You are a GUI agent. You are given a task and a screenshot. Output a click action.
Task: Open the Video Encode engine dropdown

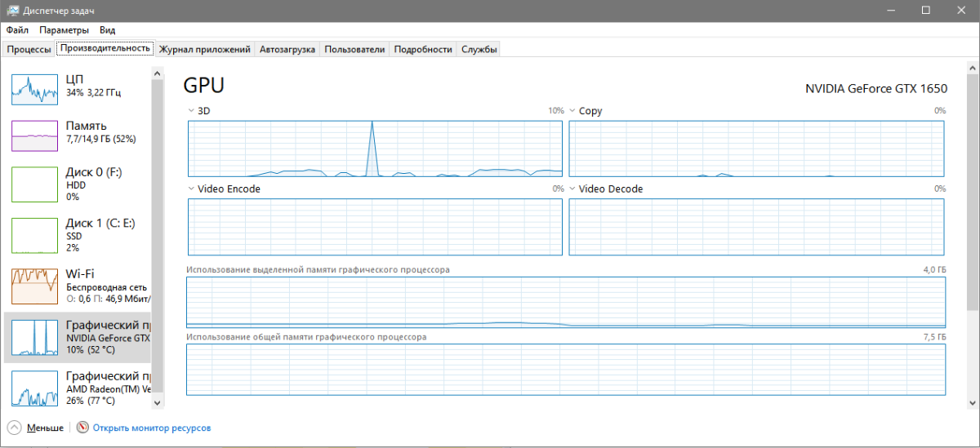(x=191, y=189)
